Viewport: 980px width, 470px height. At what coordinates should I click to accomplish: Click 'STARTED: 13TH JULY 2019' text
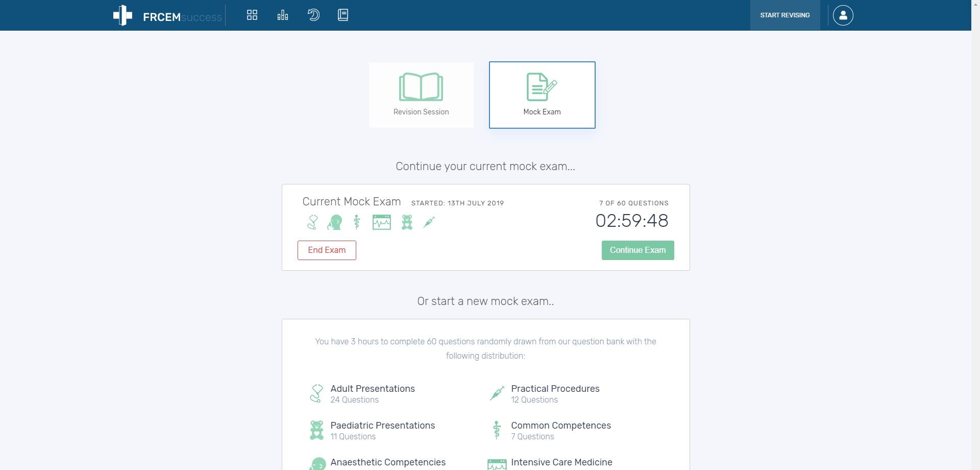click(457, 203)
